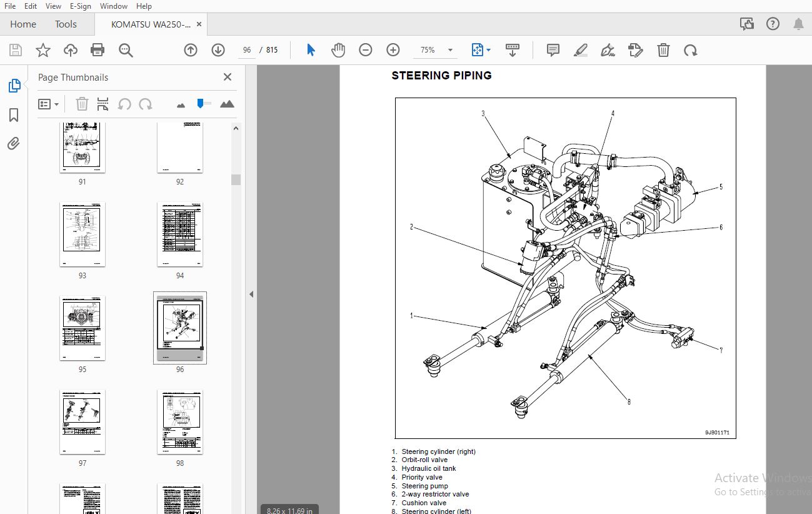
Task: Zoom out with the minus circle button
Action: tap(366, 50)
